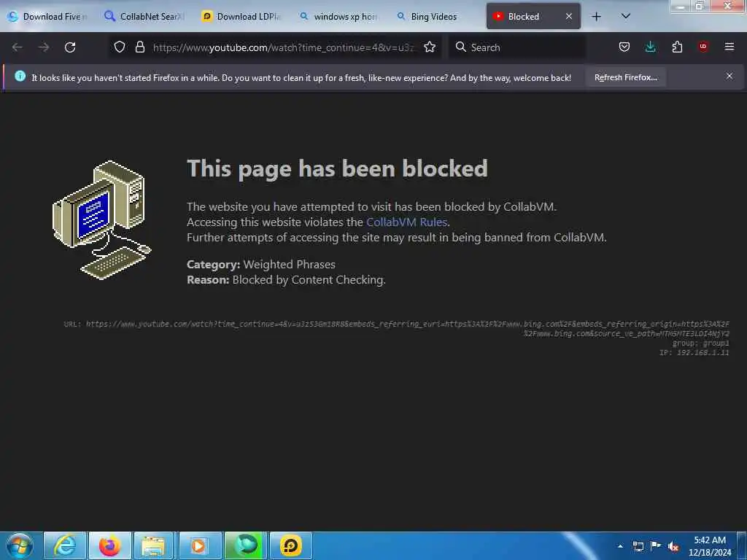Open the downloads panel
Image resolution: width=747 pixels, height=560 pixels.
(x=650, y=47)
